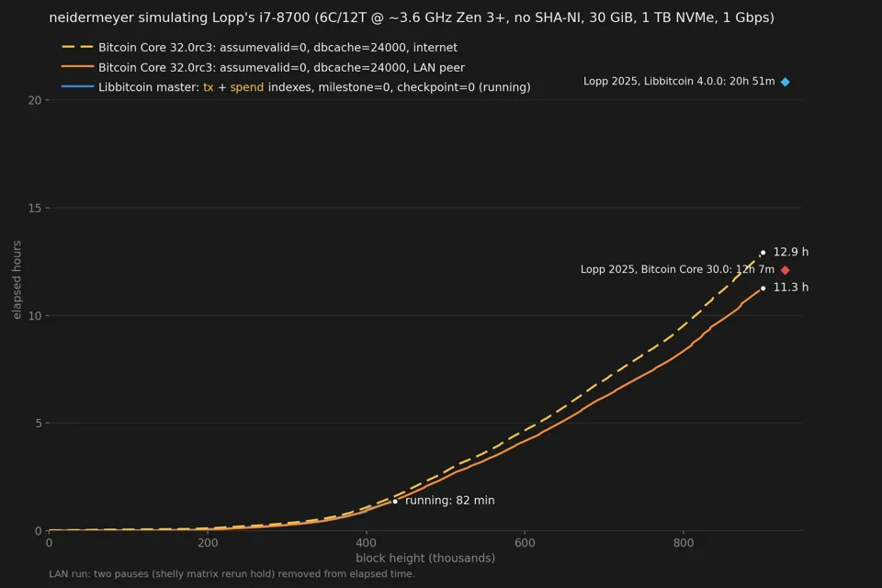882x588 pixels.
Task: Click the x-axis tick label "600"
Action: (x=525, y=543)
